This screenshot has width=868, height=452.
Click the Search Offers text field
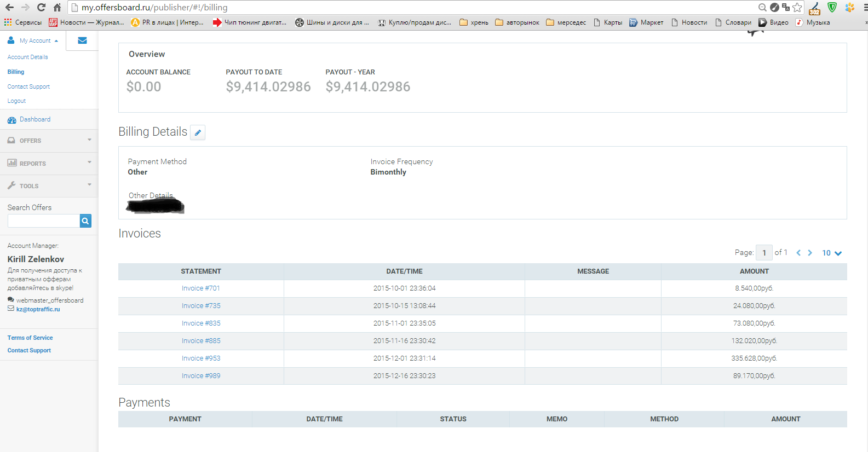[x=44, y=221]
